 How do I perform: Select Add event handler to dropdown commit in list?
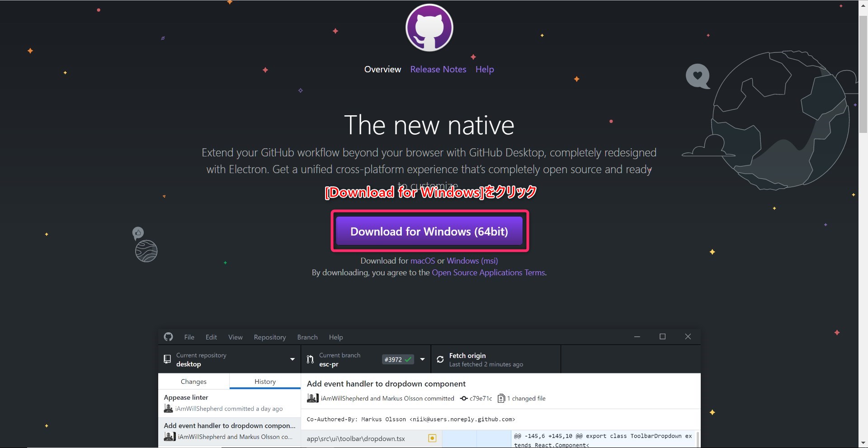click(229, 431)
